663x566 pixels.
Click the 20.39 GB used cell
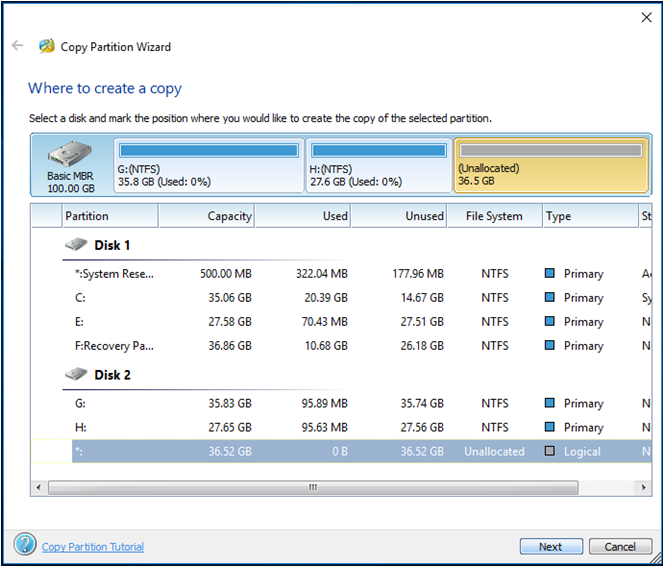(x=326, y=298)
